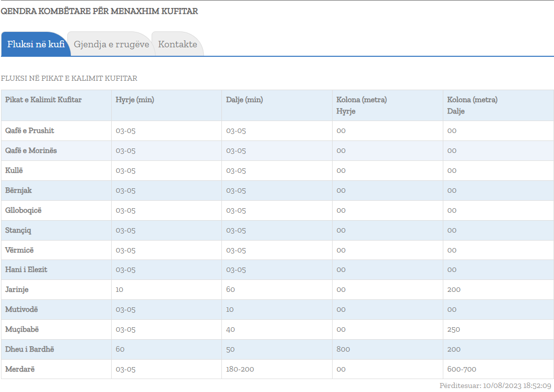
Task: Click the Mutivodë border crossing name
Action: 21,309
